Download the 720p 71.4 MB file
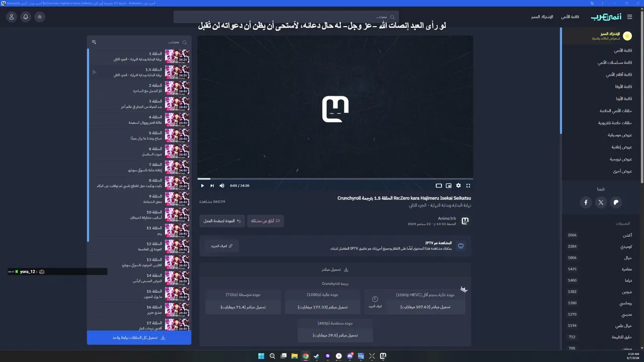Image resolution: width=644 pixels, height=362 pixels. [x=243, y=307]
